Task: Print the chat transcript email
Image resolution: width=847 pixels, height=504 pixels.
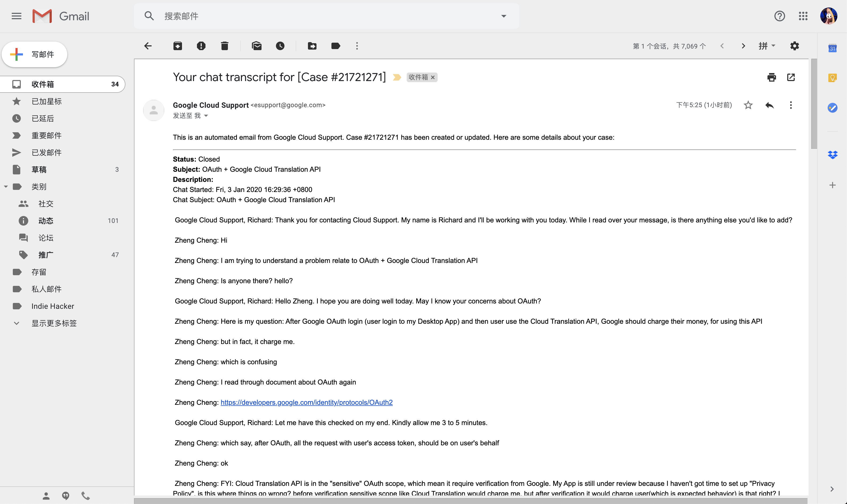Action: 771,77
